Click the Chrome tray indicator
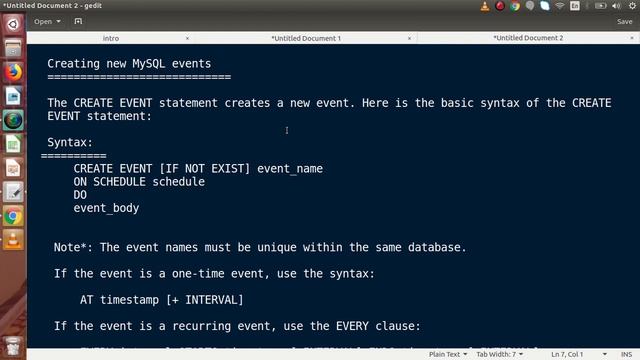This screenshot has width=640, height=360. (x=515, y=6)
